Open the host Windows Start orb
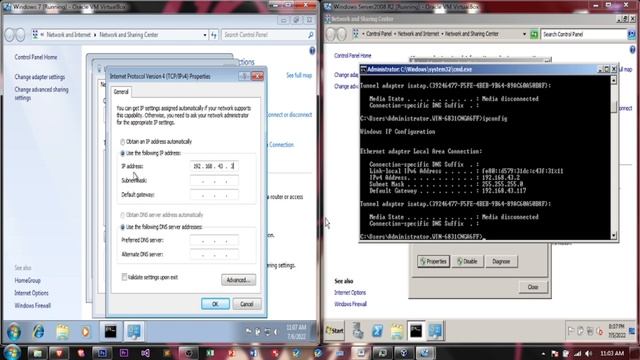Screen dimensions: 640x360 point(12,353)
